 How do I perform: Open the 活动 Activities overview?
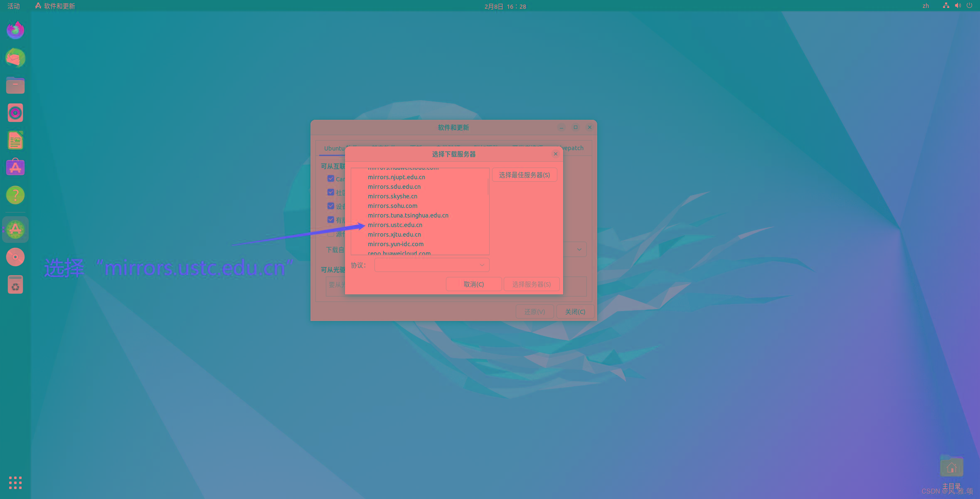[14, 6]
